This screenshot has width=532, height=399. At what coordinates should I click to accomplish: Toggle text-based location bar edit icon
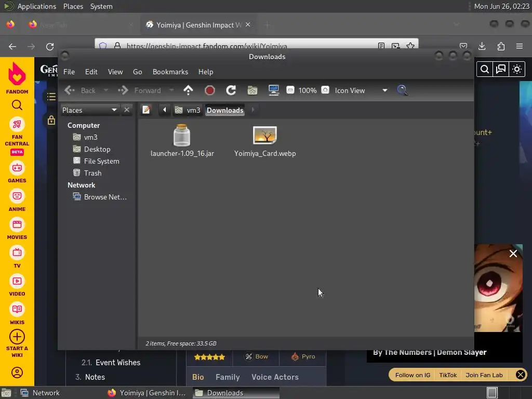146,110
